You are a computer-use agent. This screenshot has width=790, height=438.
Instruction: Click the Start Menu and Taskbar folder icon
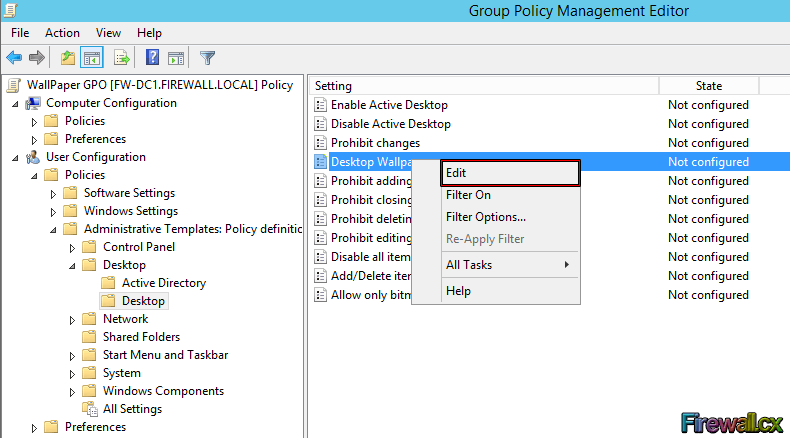click(89, 355)
